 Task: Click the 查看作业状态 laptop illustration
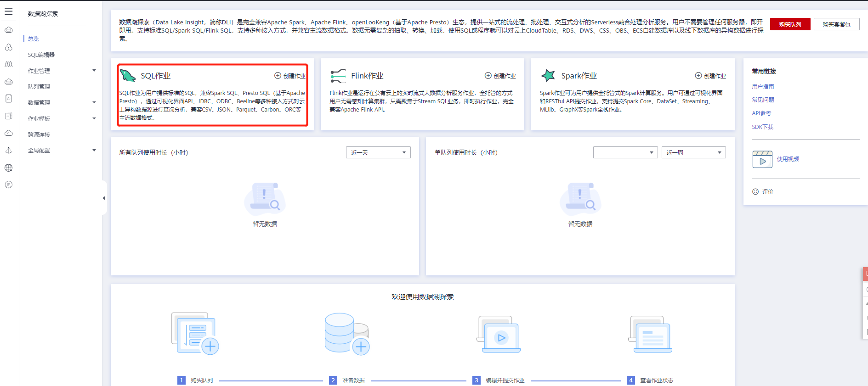[x=650, y=334]
